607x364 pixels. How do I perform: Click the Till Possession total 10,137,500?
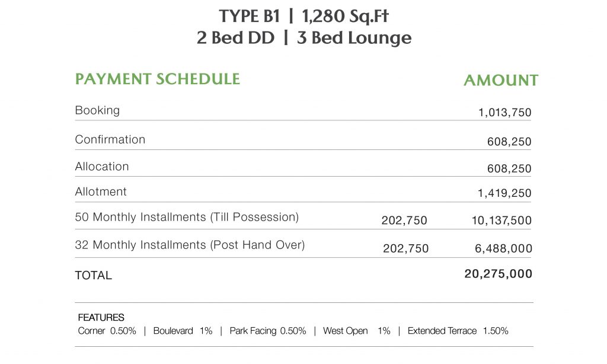point(501,221)
